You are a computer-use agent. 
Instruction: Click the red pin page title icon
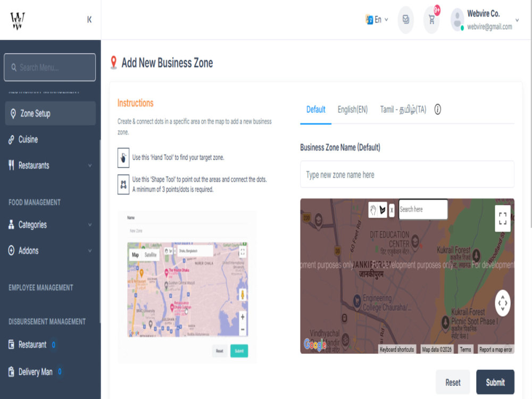click(114, 63)
